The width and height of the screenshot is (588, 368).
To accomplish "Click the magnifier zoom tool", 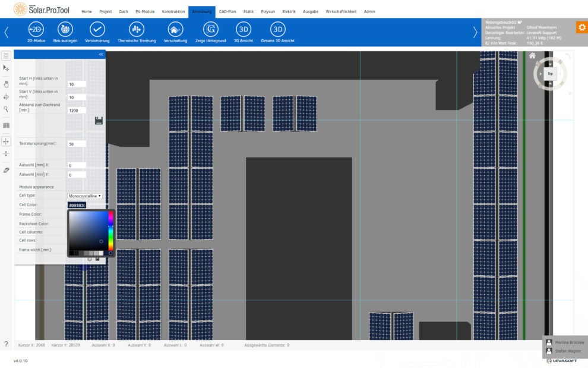I will pos(6,109).
